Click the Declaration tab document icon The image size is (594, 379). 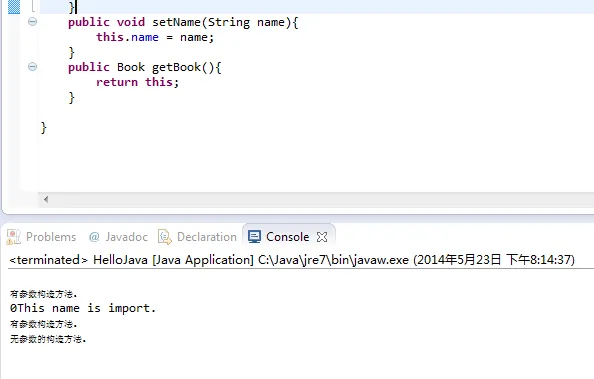tap(165, 237)
